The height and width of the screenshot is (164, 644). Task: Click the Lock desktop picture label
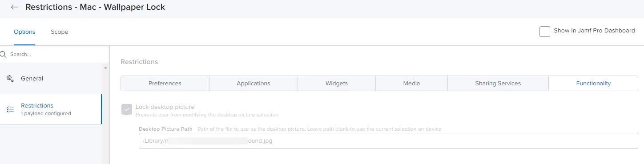165,107
